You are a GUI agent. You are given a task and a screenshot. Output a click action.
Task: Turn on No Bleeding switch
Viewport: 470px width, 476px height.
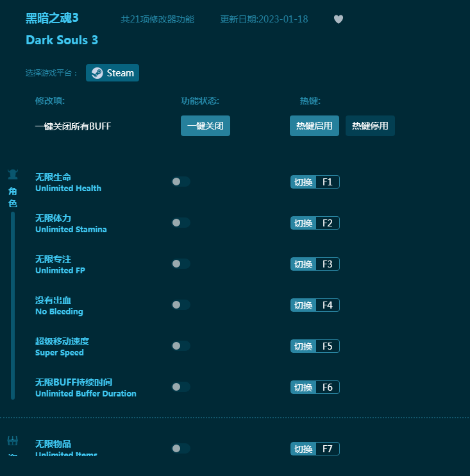click(x=181, y=305)
